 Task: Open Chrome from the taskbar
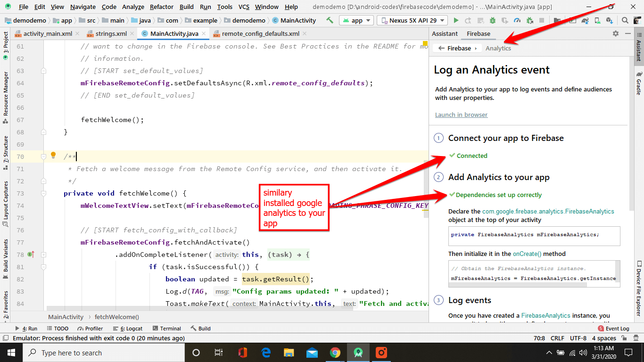pos(335,353)
